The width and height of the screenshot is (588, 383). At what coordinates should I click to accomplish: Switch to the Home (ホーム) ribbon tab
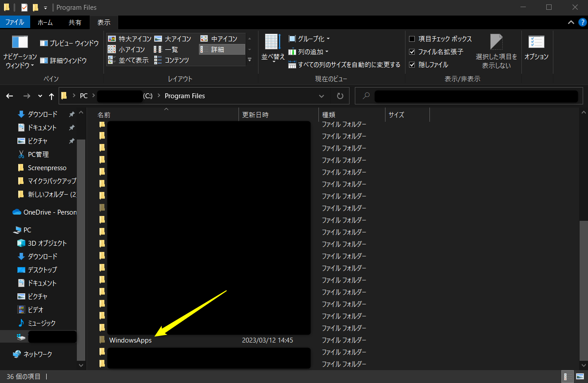(x=45, y=22)
